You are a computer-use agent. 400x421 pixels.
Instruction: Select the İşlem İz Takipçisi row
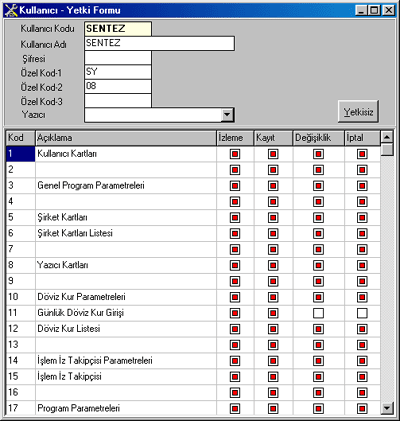click(193, 377)
